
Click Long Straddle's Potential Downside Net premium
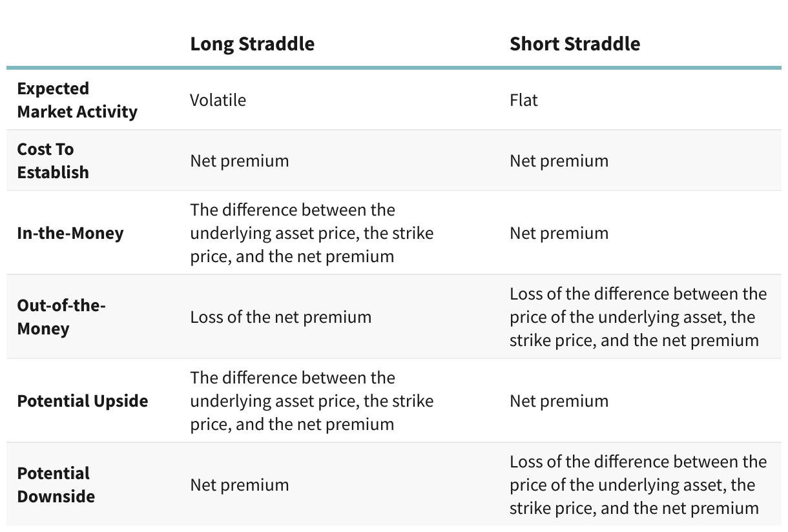pos(239,485)
